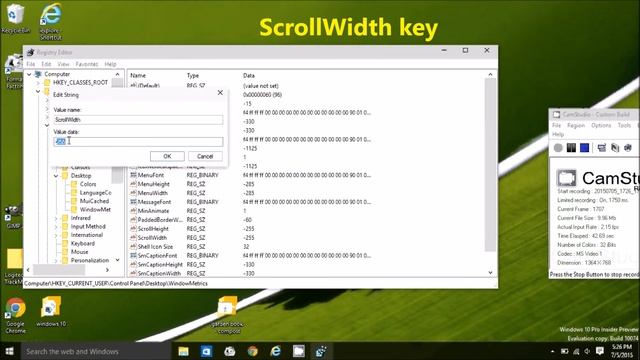Click the CamStudio Pause recording icon
This screenshot has height=360, width=640.
click(x=571, y=148)
